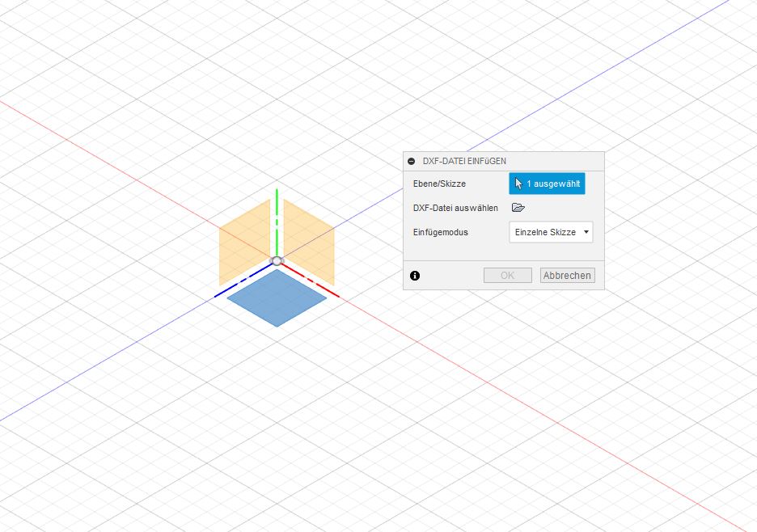This screenshot has height=532, width=757.
Task: Open the DXF file browse folder icon
Action: coord(518,208)
